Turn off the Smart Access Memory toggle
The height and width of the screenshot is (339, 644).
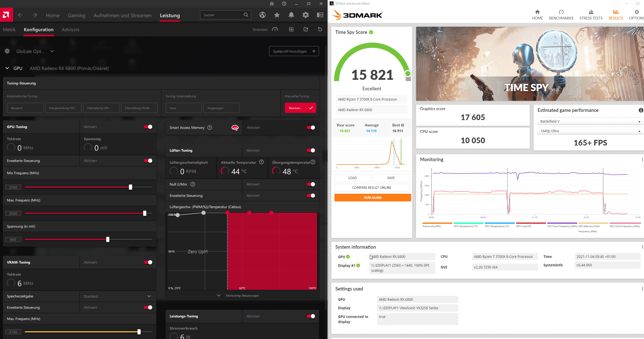click(311, 128)
